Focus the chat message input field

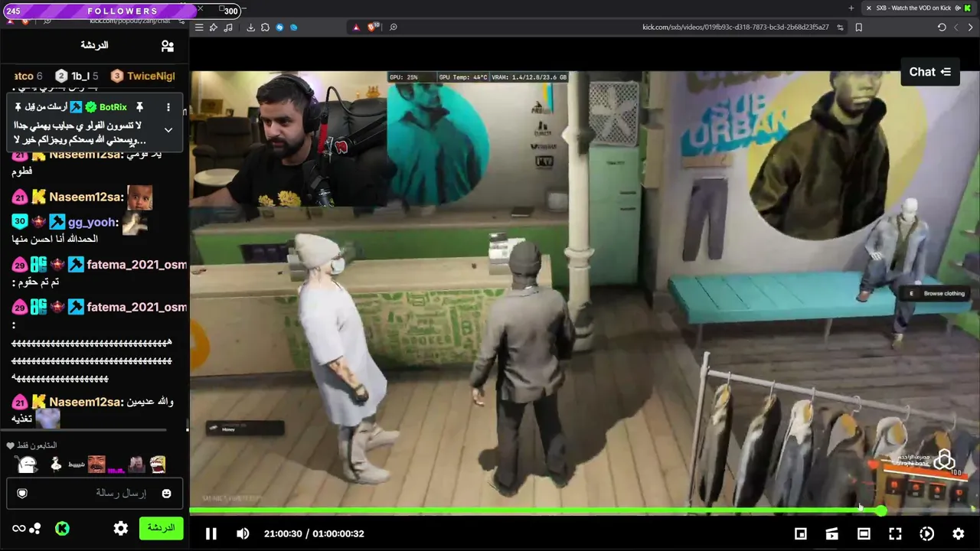(95, 493)
